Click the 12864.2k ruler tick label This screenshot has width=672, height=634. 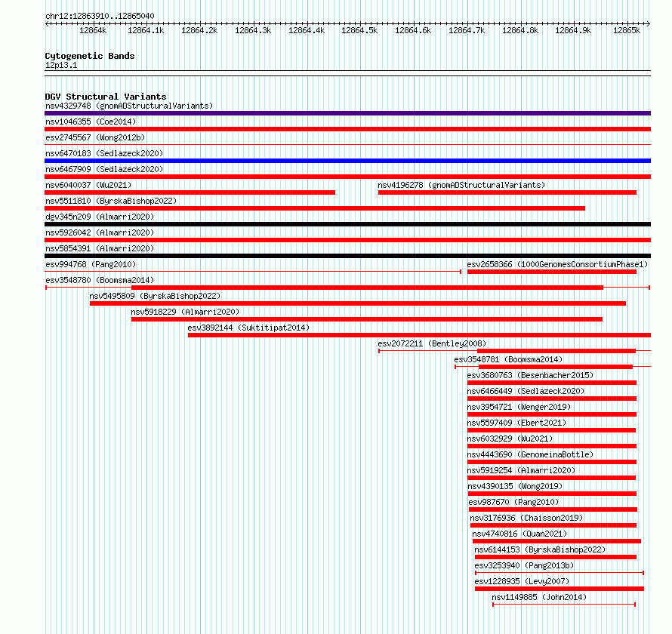point(199,30)
